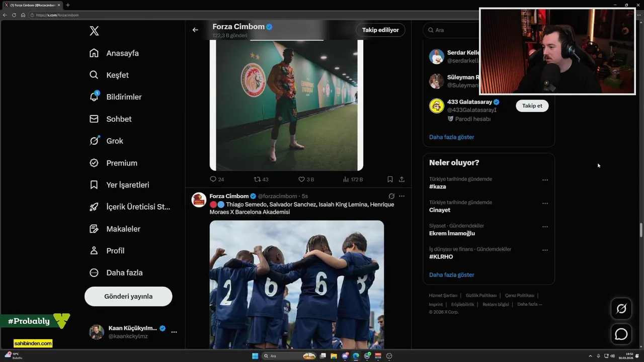Toggle following via Takip ediyor button
644x362 pixels.
pyautogui.click(x=380, y=30)
